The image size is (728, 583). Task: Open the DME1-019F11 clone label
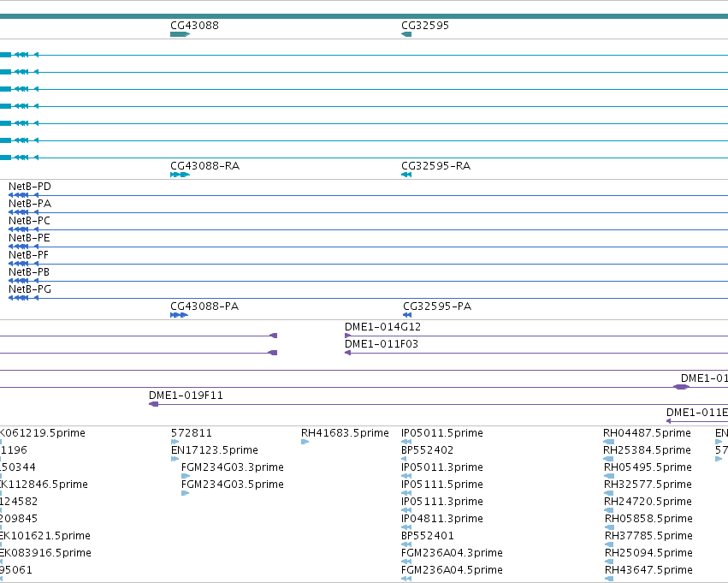click(186, 396)
